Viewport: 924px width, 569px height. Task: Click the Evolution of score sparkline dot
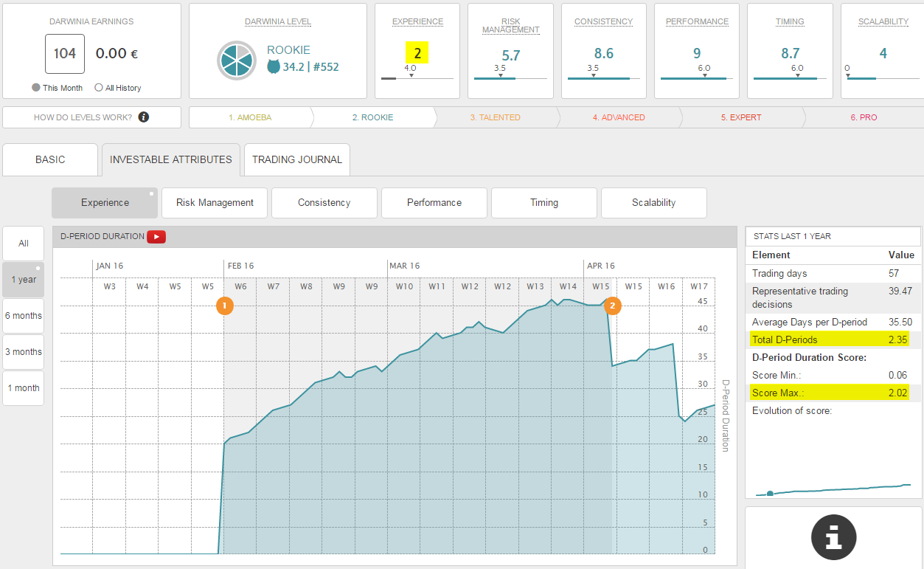pyautogui.click(x=770, y=493)
